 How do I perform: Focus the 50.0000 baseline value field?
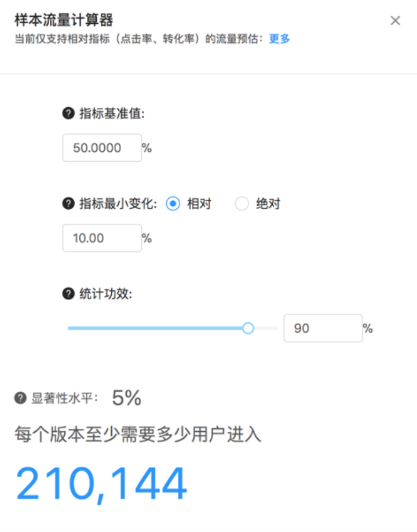(x=102, y=148)
